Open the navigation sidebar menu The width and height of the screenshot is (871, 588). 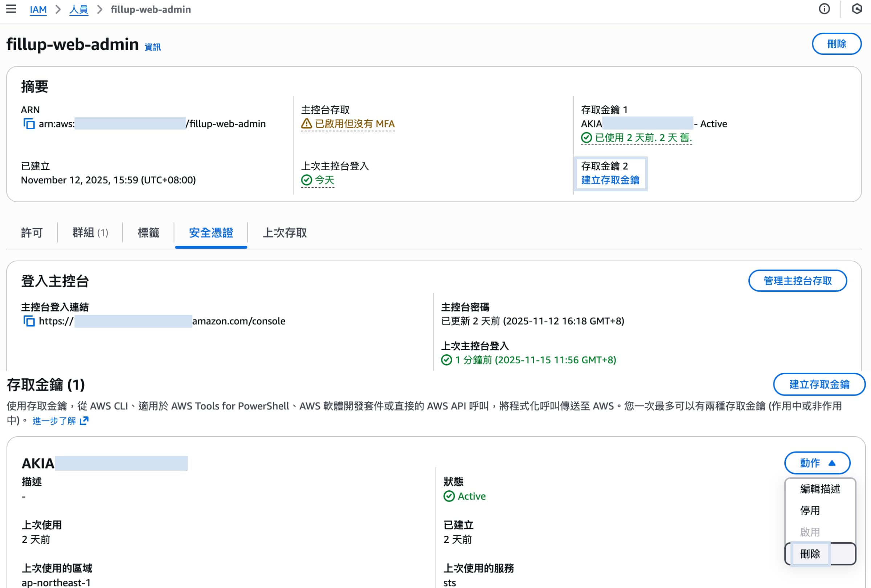12,9
